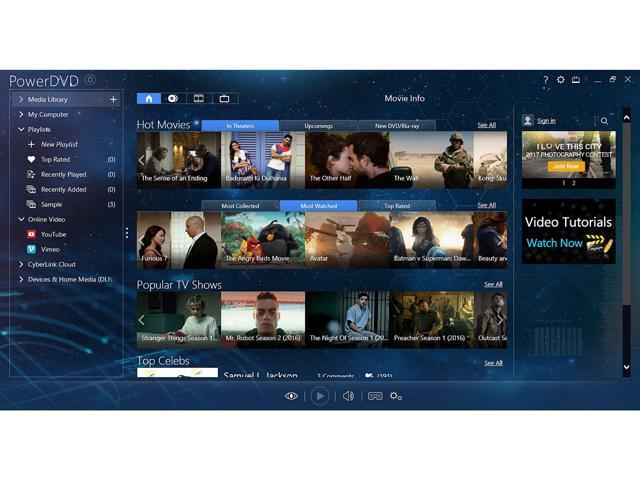640x480 pixels.
Task: Open the movie library book icon tab
Action: (x=199, y=98)
